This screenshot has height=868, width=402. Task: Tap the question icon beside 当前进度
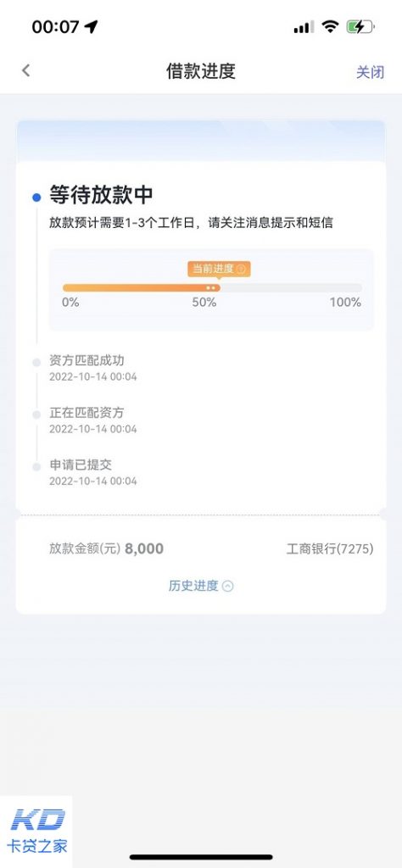[241, 269]
